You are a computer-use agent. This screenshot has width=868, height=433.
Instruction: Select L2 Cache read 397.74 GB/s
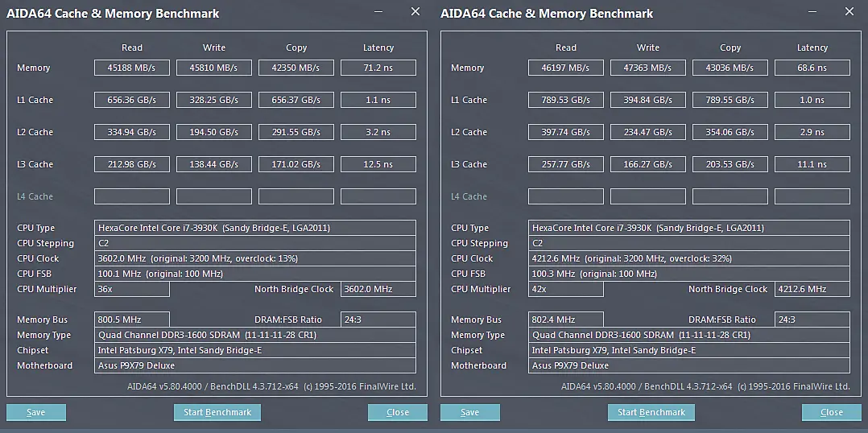pos(566,132)
